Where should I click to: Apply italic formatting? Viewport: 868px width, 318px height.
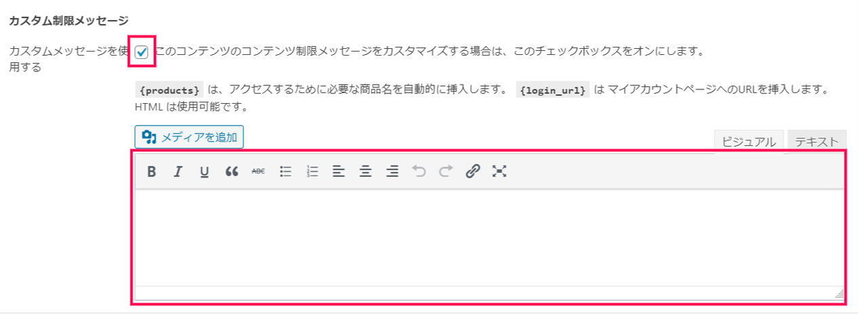pos(178,172)
